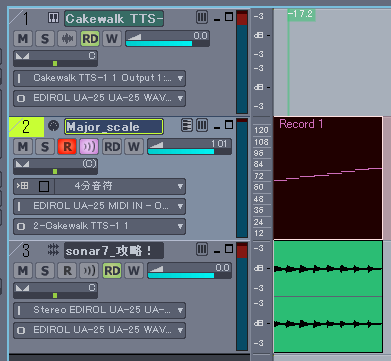The width and height of the screenshot is (391, 361).
Task: Select the Record 1 MIDI clip
Action: [x=328, y=178]
